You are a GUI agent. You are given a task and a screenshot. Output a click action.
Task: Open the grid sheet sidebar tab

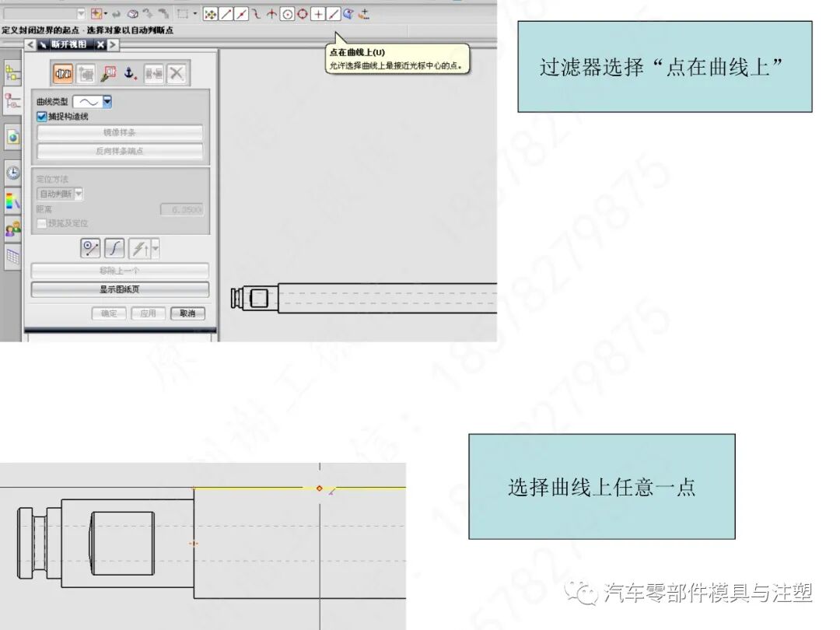13,257
